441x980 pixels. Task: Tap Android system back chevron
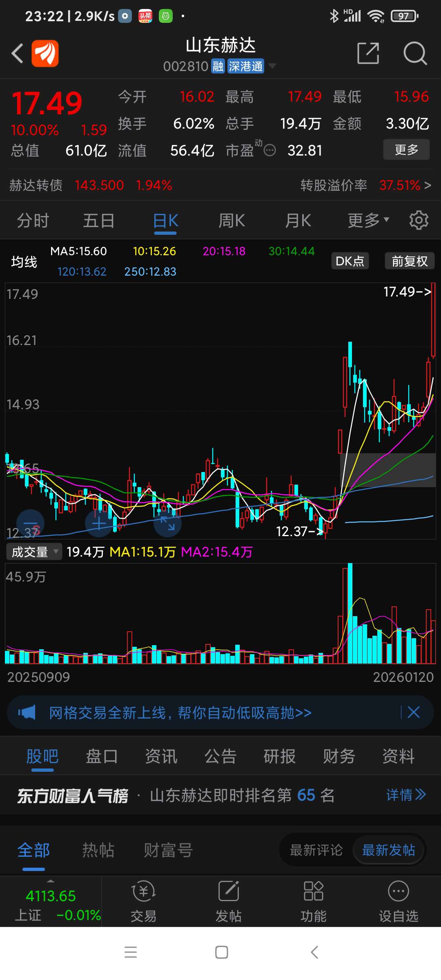314,952
